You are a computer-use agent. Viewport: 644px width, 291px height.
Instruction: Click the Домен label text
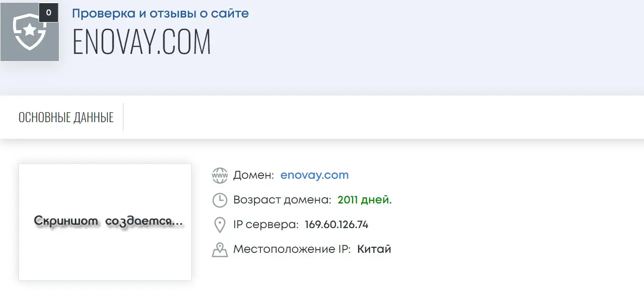click(253, 175)
